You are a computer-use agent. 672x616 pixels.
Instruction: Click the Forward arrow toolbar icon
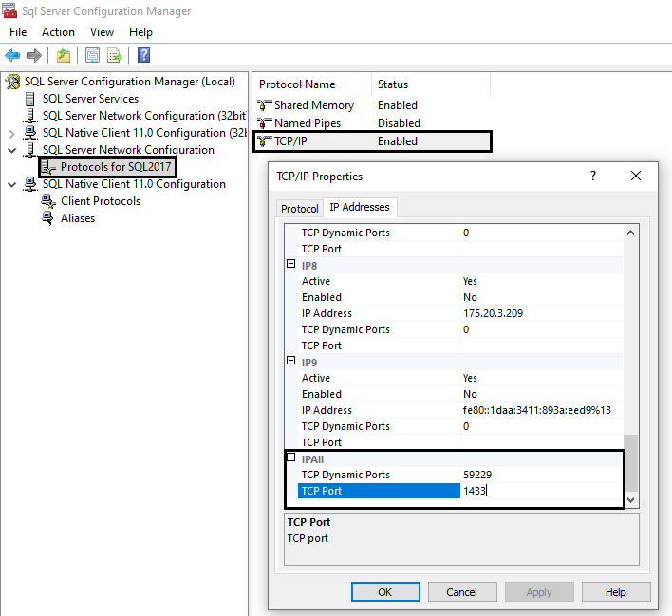(x=34, y=55)
